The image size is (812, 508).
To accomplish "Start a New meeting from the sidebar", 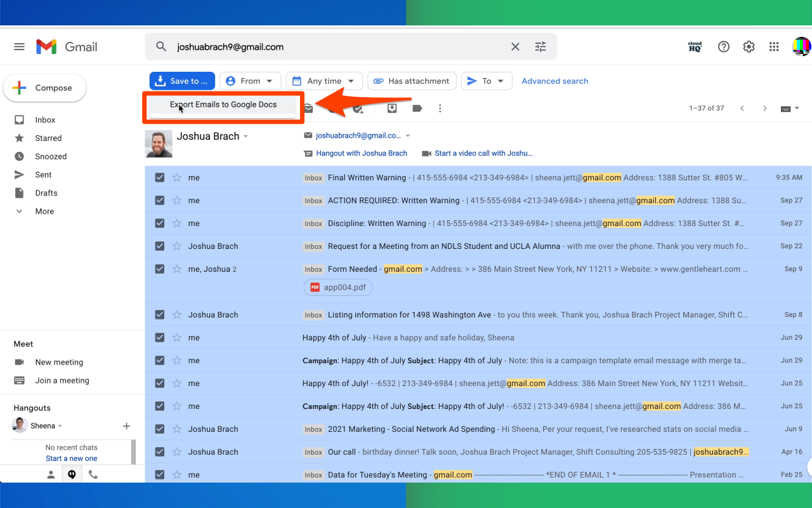I will coord(58,362).
